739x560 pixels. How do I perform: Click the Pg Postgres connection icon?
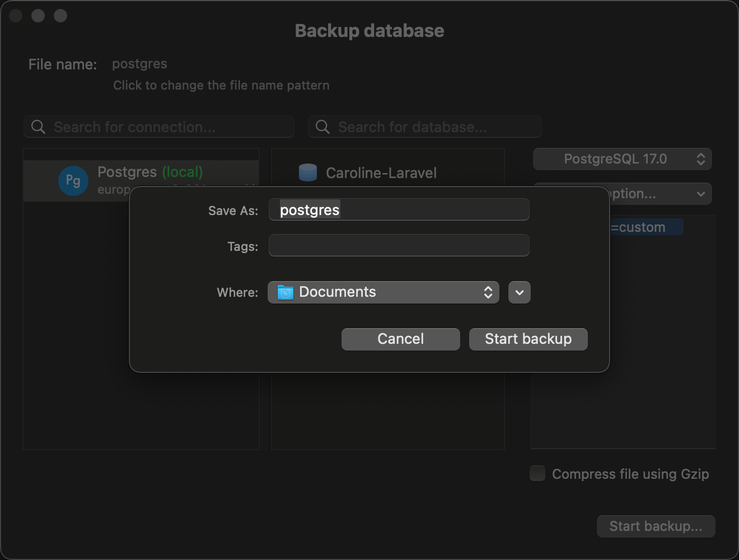[73, 180]
